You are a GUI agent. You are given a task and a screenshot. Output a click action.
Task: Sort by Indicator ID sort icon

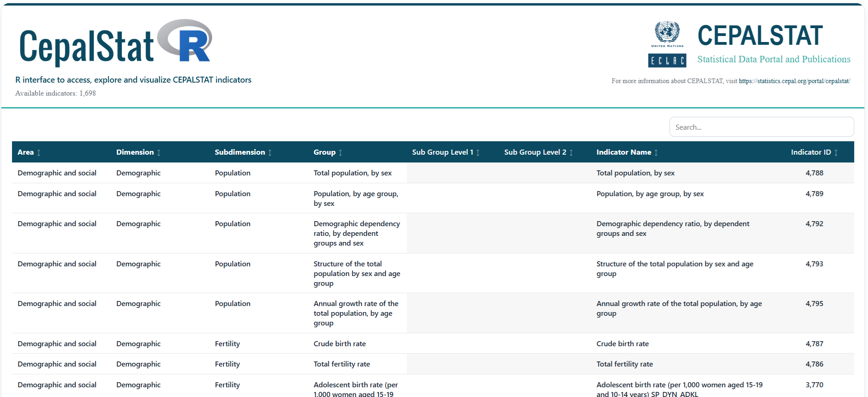(x=836, y=152)
